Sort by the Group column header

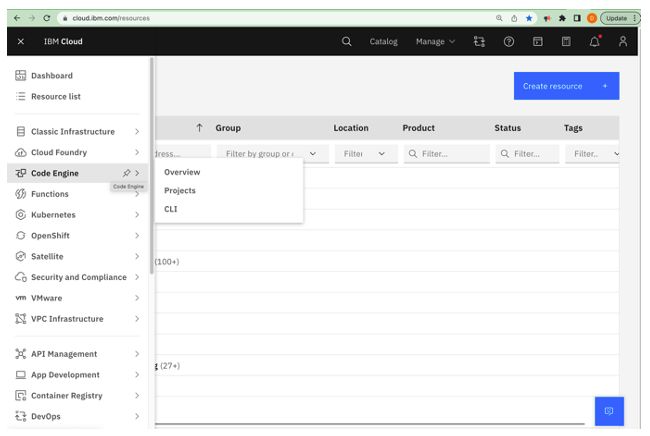click(x=228, y=128)
